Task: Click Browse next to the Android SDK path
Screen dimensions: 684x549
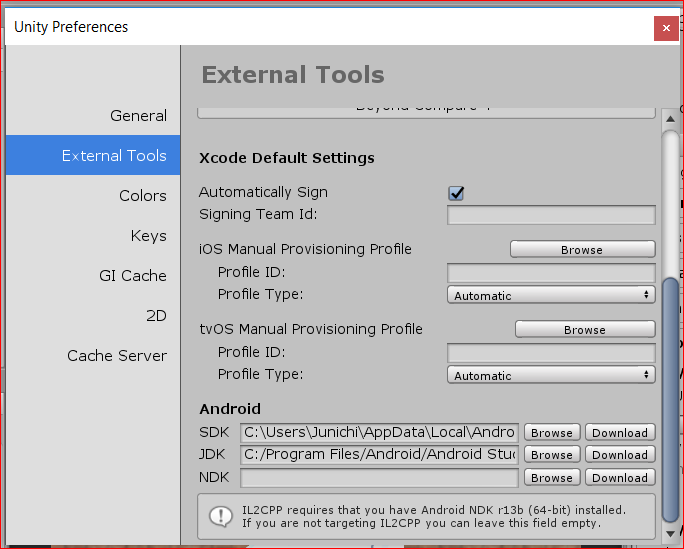Action: click(x=551, y=433)
